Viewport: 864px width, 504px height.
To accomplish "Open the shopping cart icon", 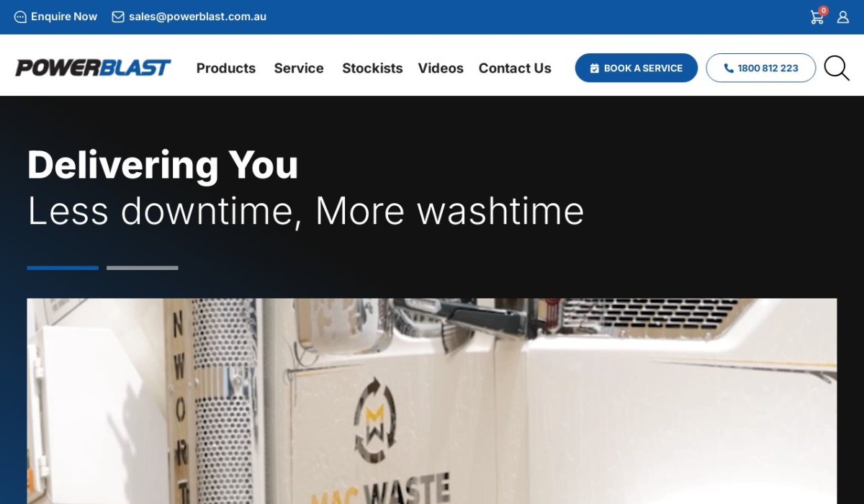I will pos(817,17).
